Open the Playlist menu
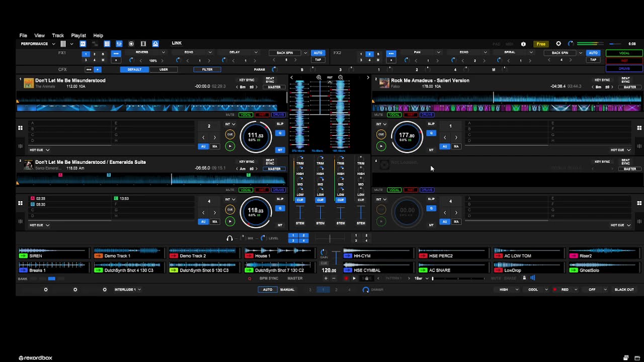The image size is (644, 362). click(78, 36)
